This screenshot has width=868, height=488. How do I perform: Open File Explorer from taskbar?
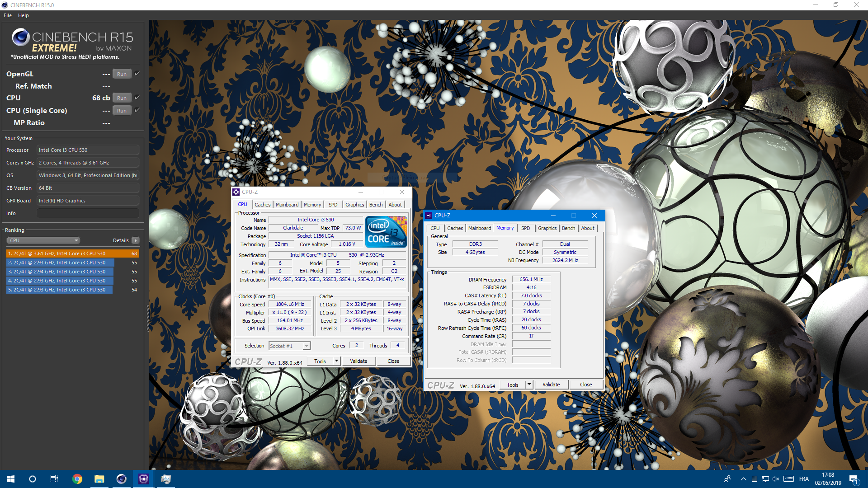pyautogui.click(x=99, y=479)
